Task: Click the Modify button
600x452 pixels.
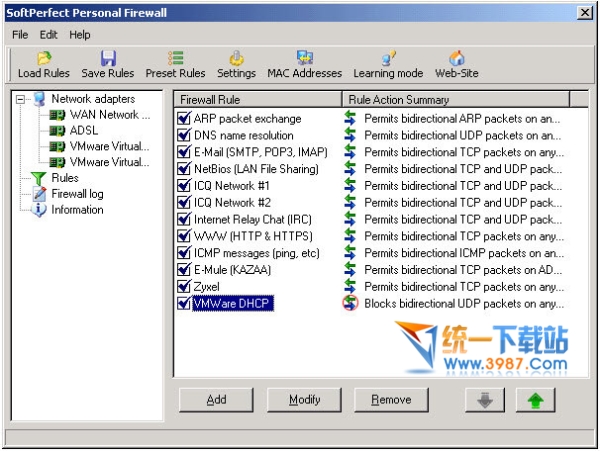Action: click(305, 400)
